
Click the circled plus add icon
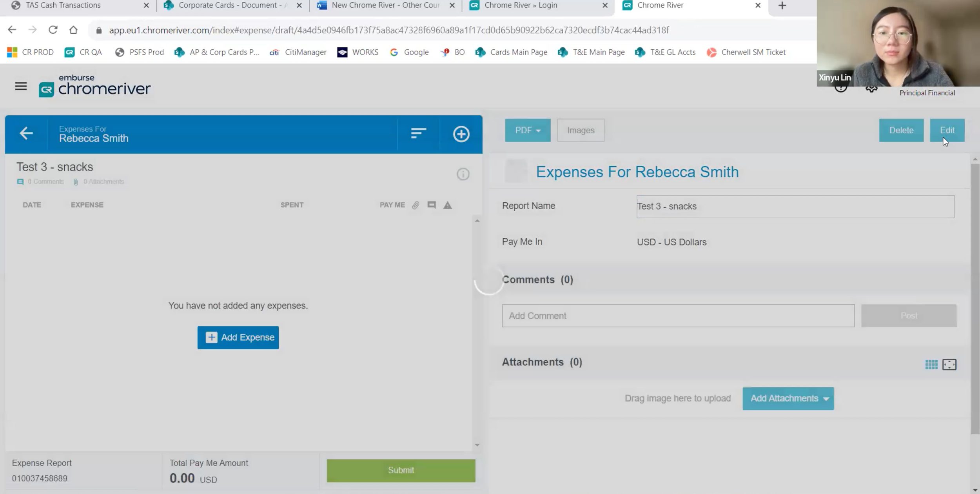(x=461, y=134)
